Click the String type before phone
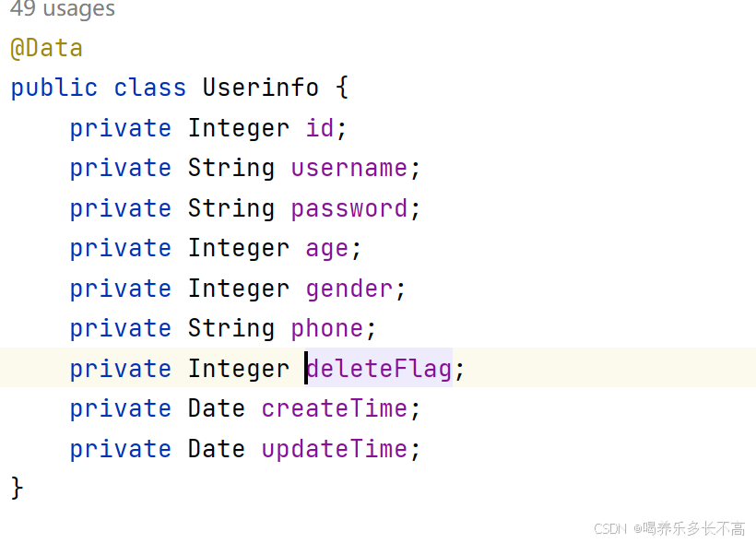 pyautogui.click(x=230, y=329)
